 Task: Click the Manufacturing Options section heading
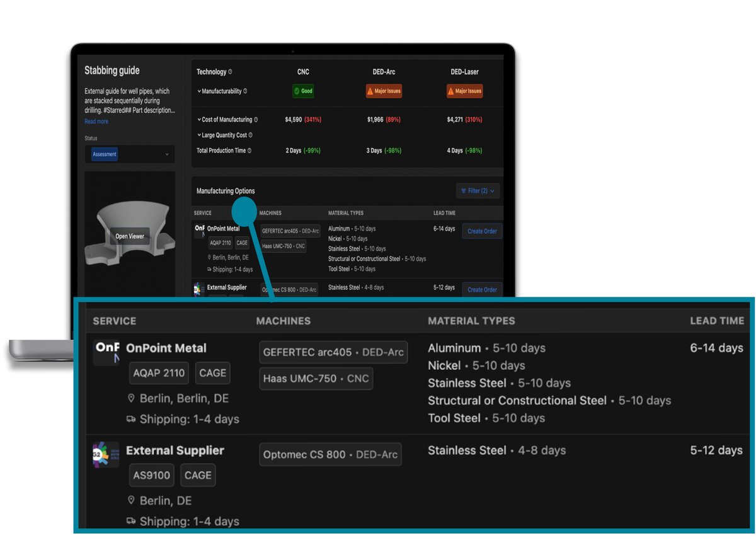(x=226, y=191)
